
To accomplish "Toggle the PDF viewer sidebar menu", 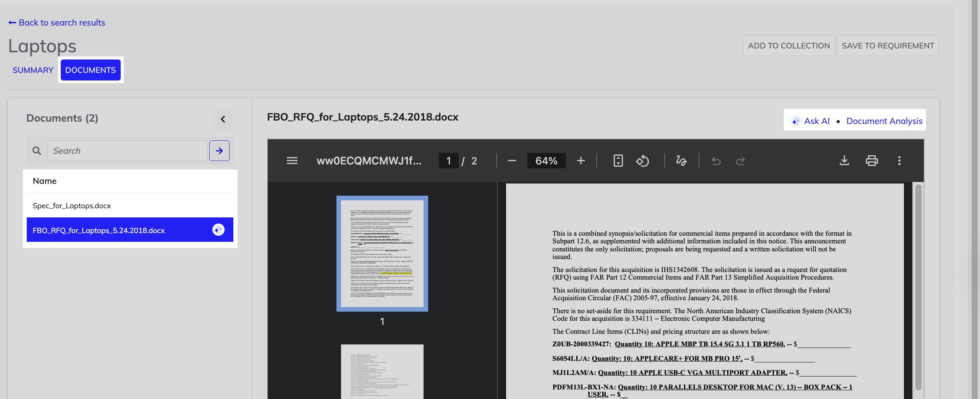I will click(x=292, y=161).
